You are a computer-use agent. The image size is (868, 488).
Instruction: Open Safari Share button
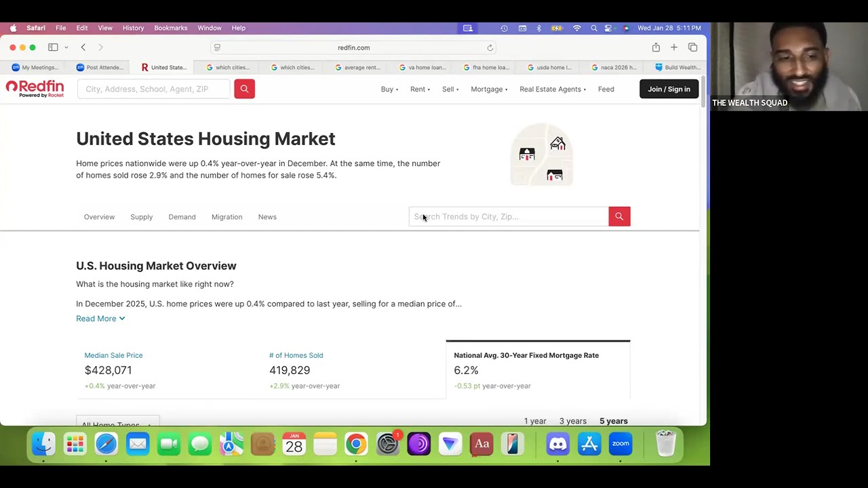[x=656, y=47]
